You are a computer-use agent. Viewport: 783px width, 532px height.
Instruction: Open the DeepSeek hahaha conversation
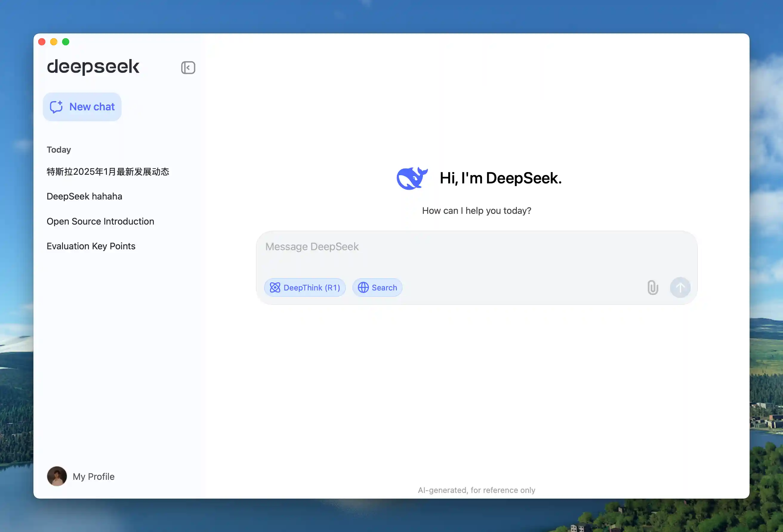84,196
